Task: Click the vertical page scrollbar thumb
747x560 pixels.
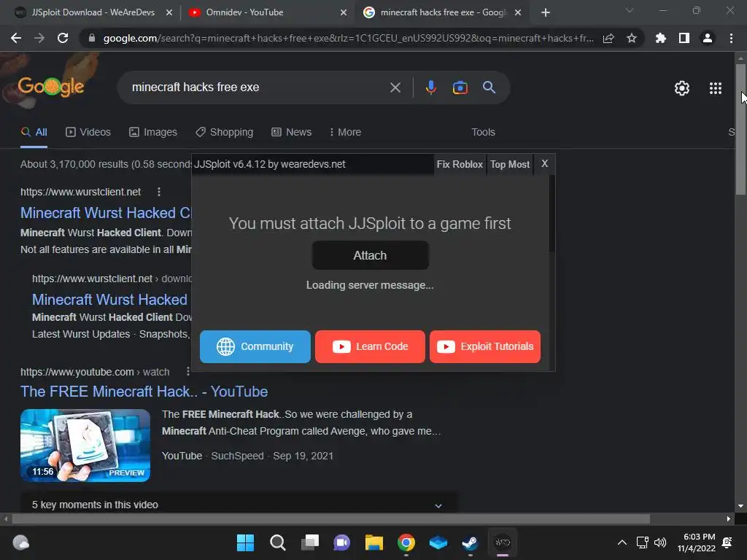Action: [x=740, y=128]
